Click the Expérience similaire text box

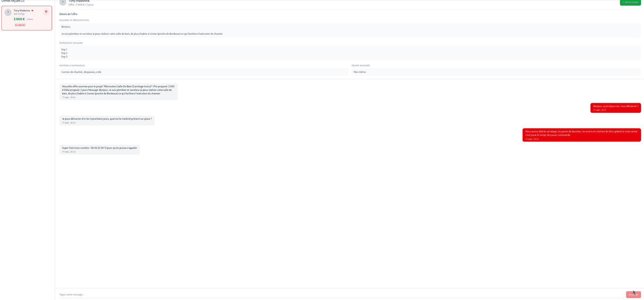[350, 53]
